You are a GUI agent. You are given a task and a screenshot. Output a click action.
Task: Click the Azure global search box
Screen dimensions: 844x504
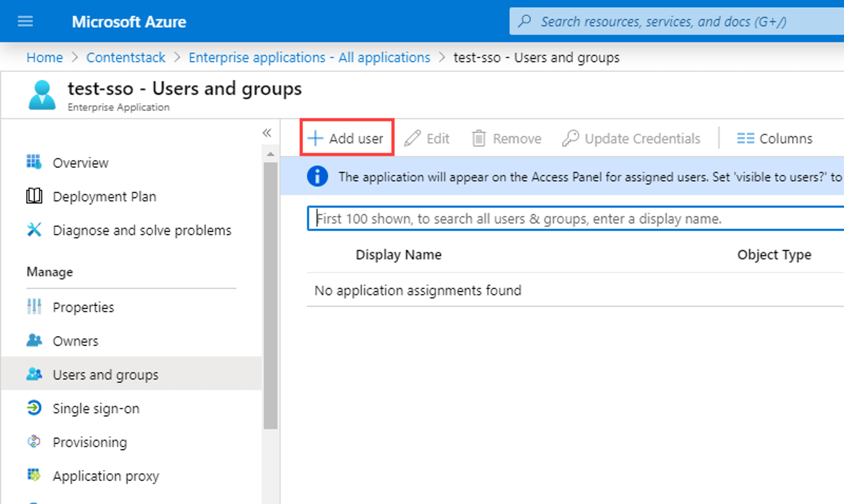click(x=677, y=21)
